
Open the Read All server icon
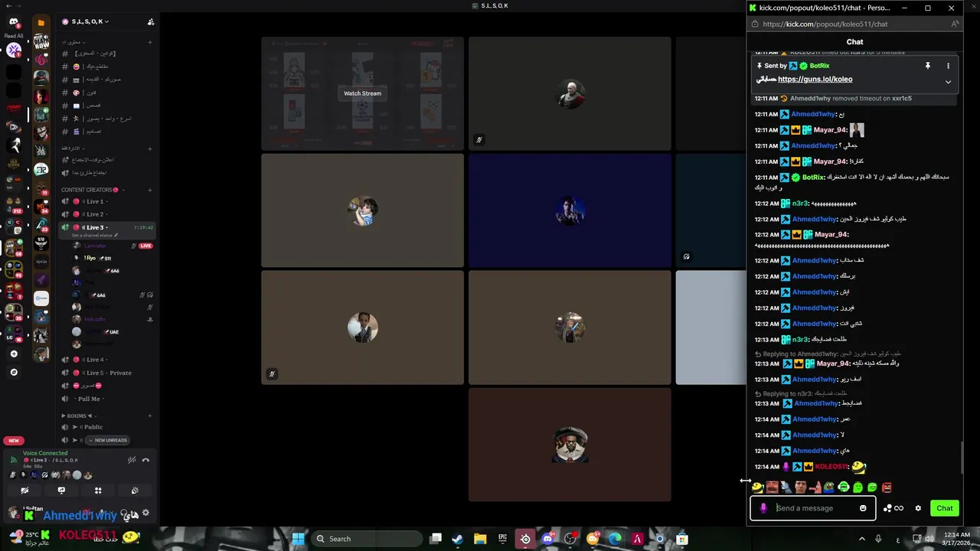pyautogui.click(x=14, y=51)
